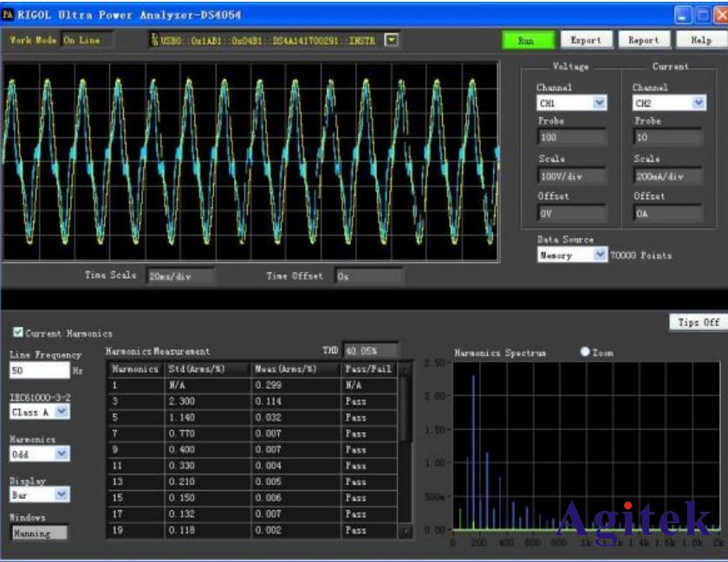The width and height of the screenshot is (728, 562).
Task: Toggle the Current Harmonics checkbox
Action: coord(18,333)
